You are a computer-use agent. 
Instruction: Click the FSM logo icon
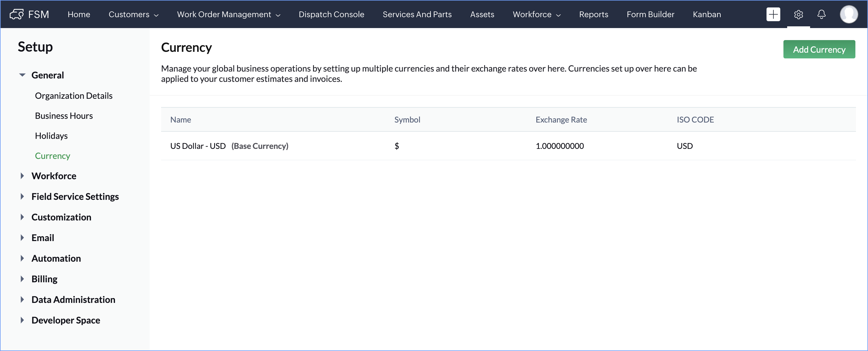point(16,14)
